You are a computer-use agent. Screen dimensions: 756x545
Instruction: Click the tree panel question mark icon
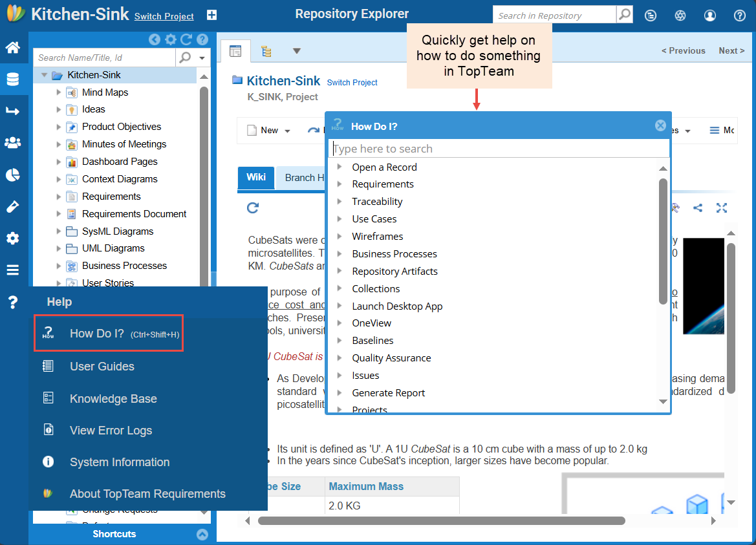tap(202, 39)
